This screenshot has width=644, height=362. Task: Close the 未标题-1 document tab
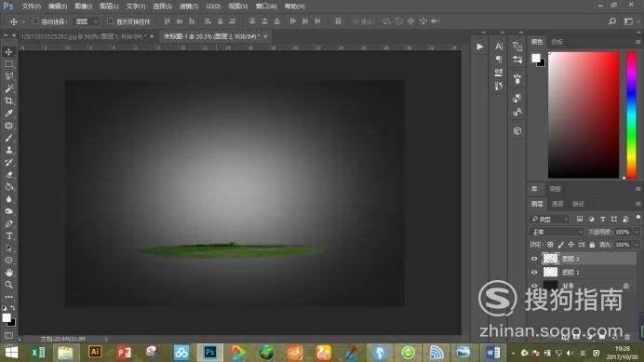coord(265,36)
